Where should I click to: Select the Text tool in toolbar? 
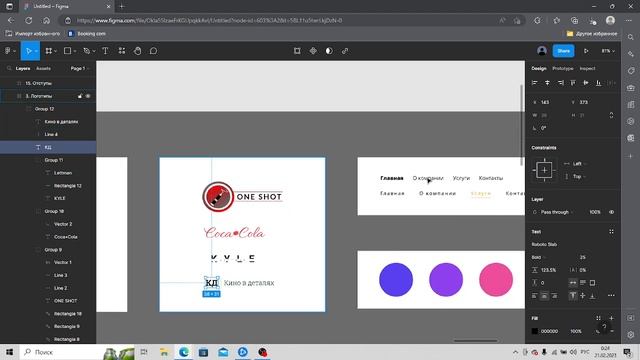(x=105, y=51)
